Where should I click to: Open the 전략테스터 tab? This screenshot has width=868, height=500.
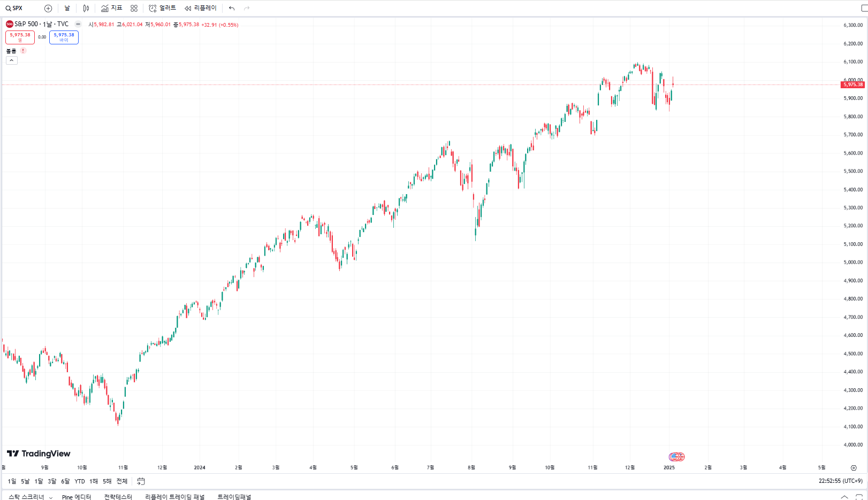pos(118,497)
